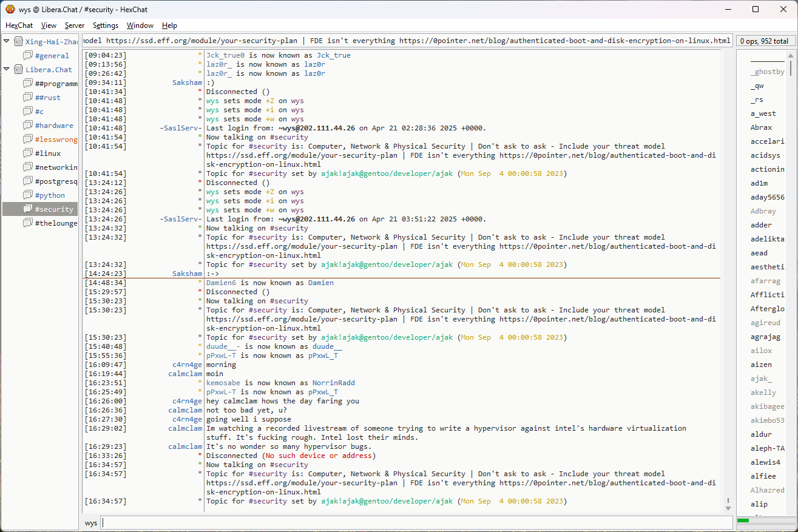This screenshot has width=798, height=532.
Task: Open the Settings menu
Action: 106,25
